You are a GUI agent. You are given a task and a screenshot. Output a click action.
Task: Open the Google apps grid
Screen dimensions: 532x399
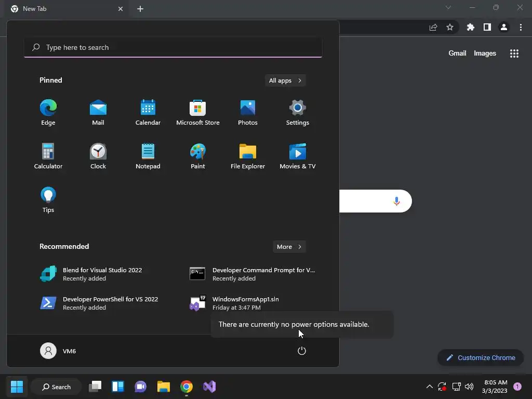pos(514,54)
